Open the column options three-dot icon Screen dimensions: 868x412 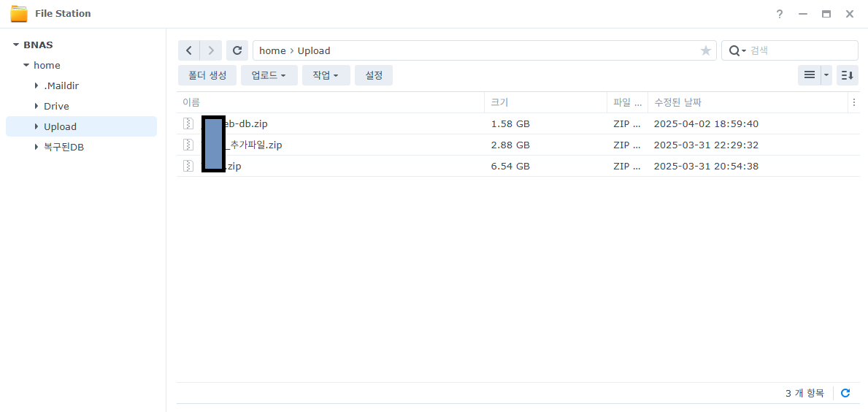(854, 102)
